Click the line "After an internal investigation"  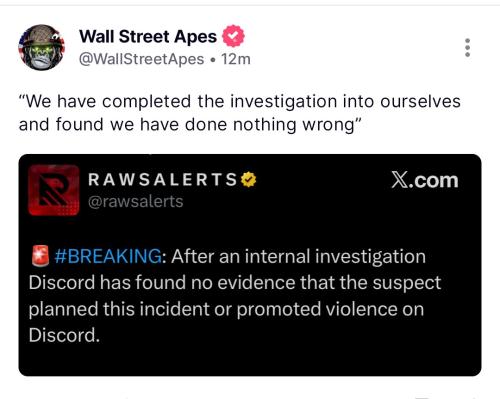[298, 256]
